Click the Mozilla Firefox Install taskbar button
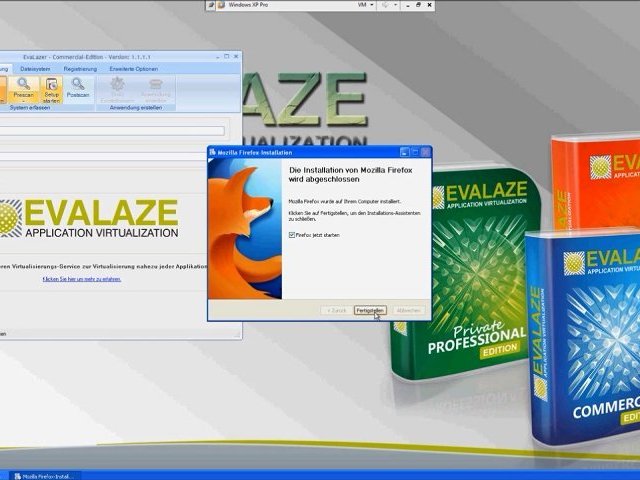 click(44, 475)
